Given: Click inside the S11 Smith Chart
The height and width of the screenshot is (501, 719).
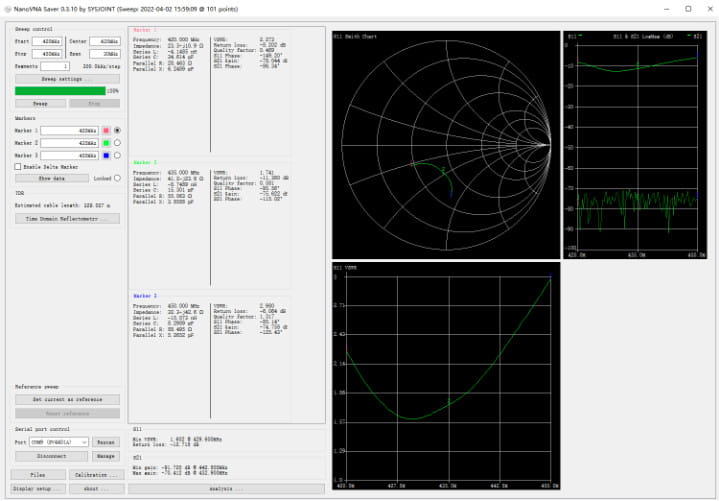Looking at the screenshot, I should [445, 147].
